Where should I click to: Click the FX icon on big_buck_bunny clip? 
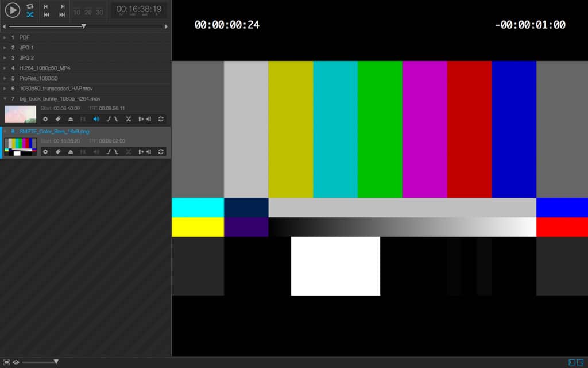coord(83,119)
